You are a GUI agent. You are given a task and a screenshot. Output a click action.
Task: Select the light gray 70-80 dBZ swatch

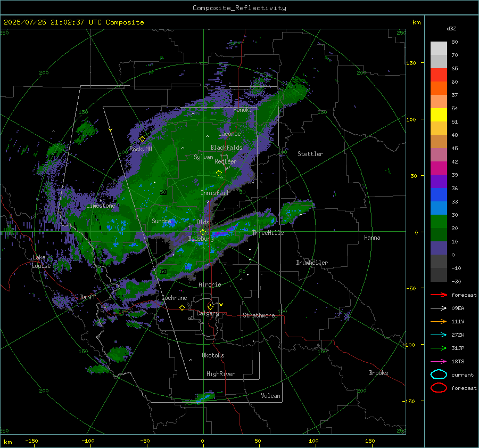pyautogui.click(x=439, y=48)
